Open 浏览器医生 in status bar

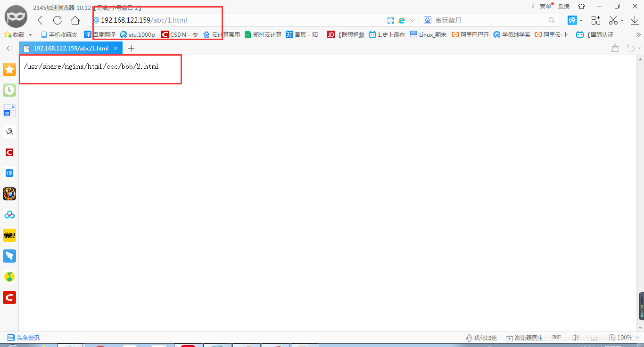(524, 338)
